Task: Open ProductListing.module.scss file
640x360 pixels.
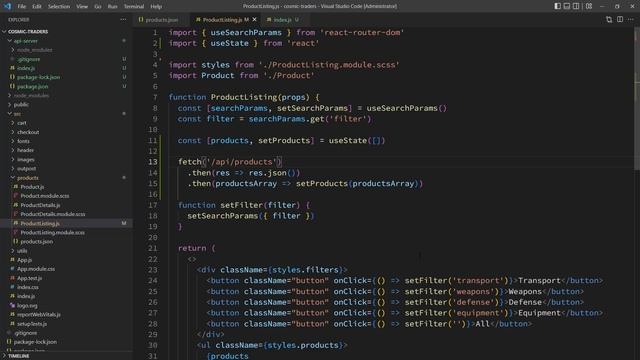Action: [53, 232]
